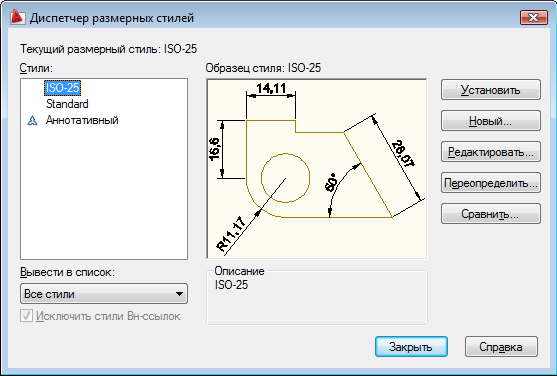
Task: Click the Стили: list label
Action: 36,68
